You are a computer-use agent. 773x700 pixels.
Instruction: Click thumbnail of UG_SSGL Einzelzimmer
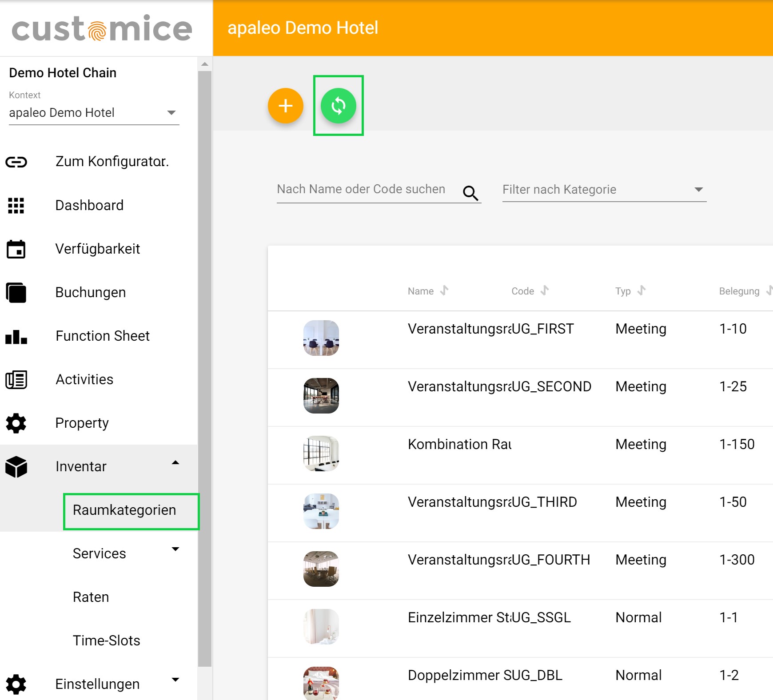tap(321, 627)
